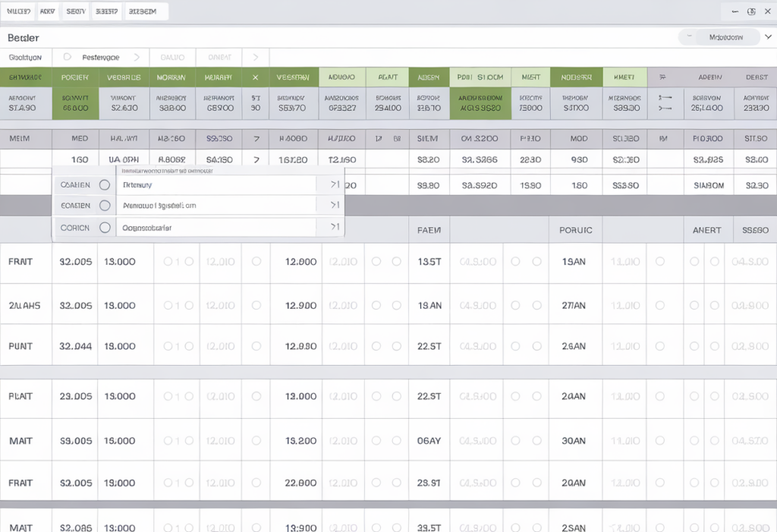
Task: Expand the chevron at far right of Betsler bar
Action: tap(768, 36)
